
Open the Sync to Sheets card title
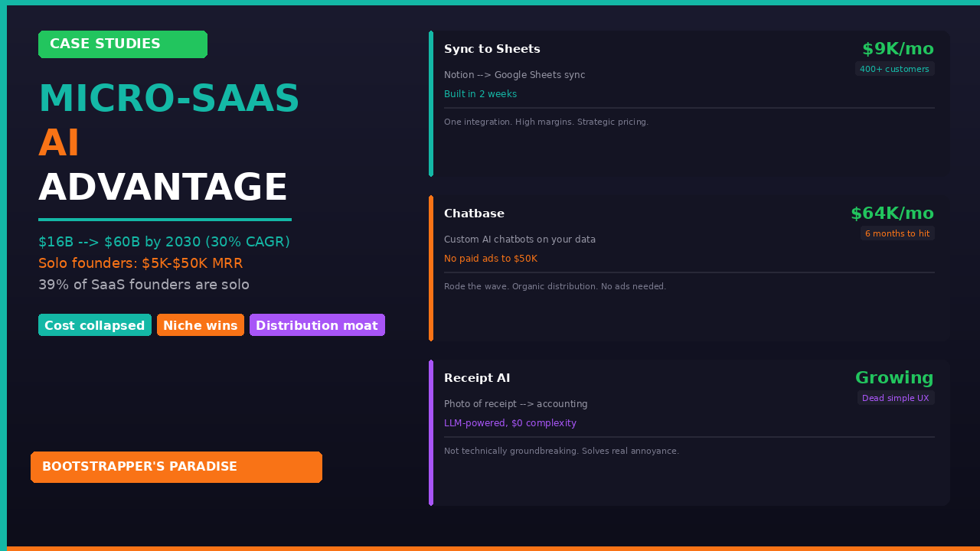coord(492,50)
